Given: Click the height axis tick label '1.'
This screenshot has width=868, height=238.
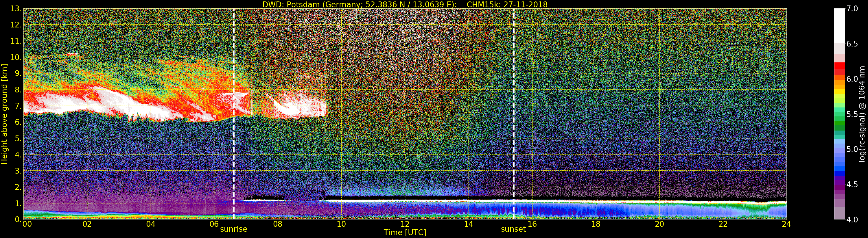Looking at the screenshot, I should [18, 203].
